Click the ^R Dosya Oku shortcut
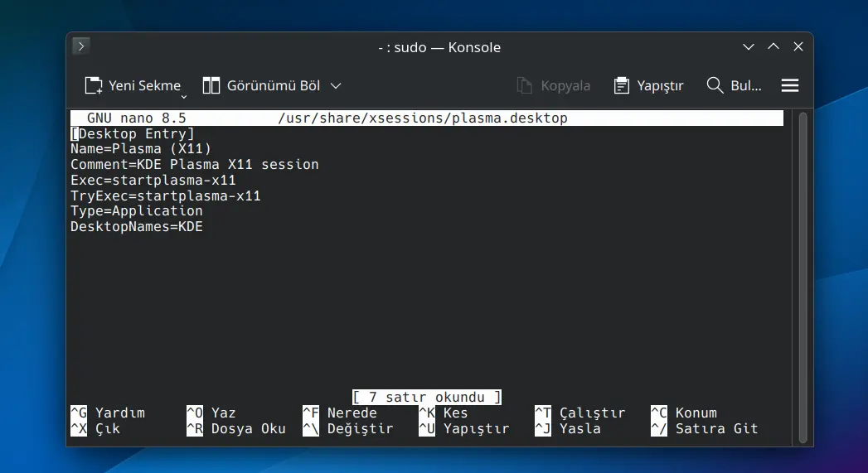 point(236,429)
